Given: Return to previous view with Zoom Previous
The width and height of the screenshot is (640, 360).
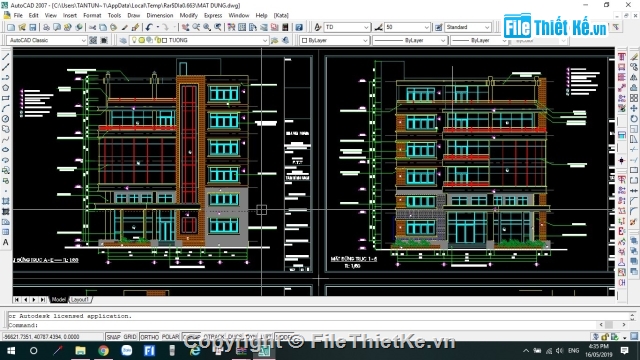Looking at the screenshot, I should (x=218, y=27).
